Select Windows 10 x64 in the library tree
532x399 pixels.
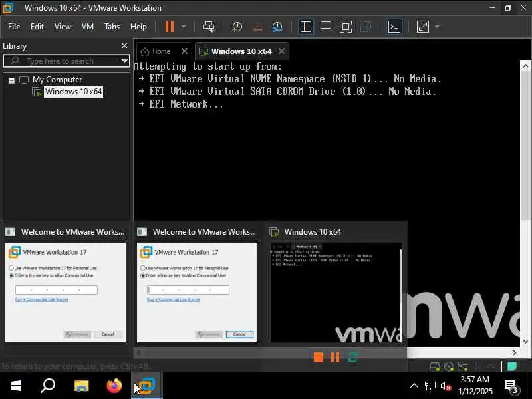[73, 92]
